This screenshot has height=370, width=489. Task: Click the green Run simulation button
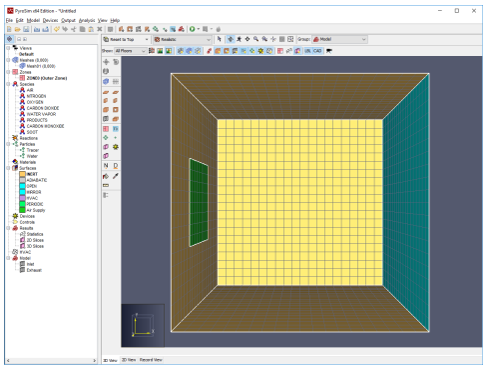click(x=192, y=29)
